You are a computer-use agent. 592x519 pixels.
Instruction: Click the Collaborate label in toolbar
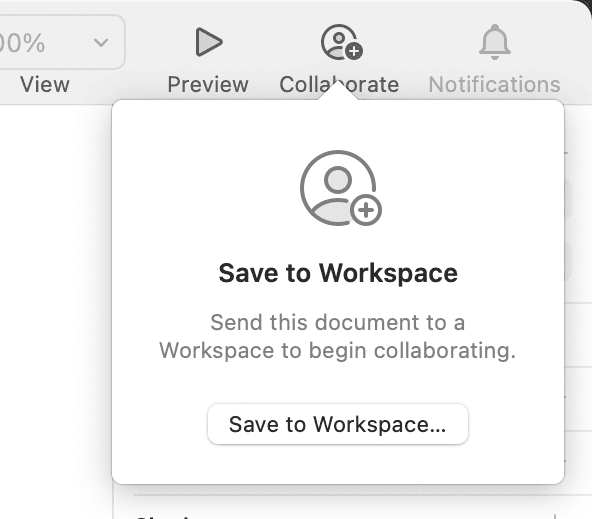pyautogui.click(x=339, y=84)
